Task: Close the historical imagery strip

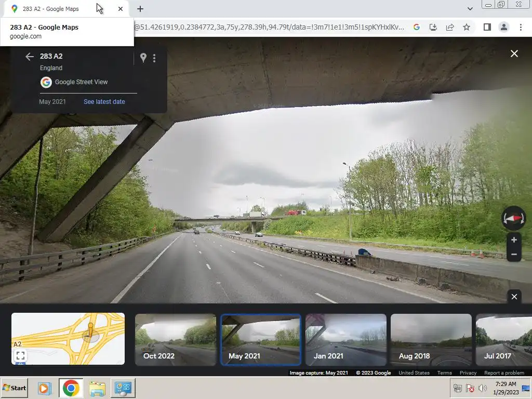Action: point(514,297)
